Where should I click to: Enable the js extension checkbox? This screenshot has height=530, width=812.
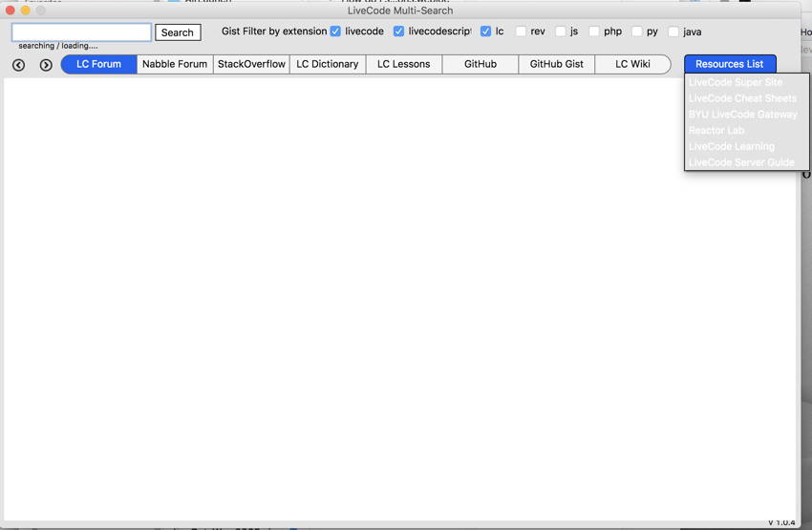561,32
